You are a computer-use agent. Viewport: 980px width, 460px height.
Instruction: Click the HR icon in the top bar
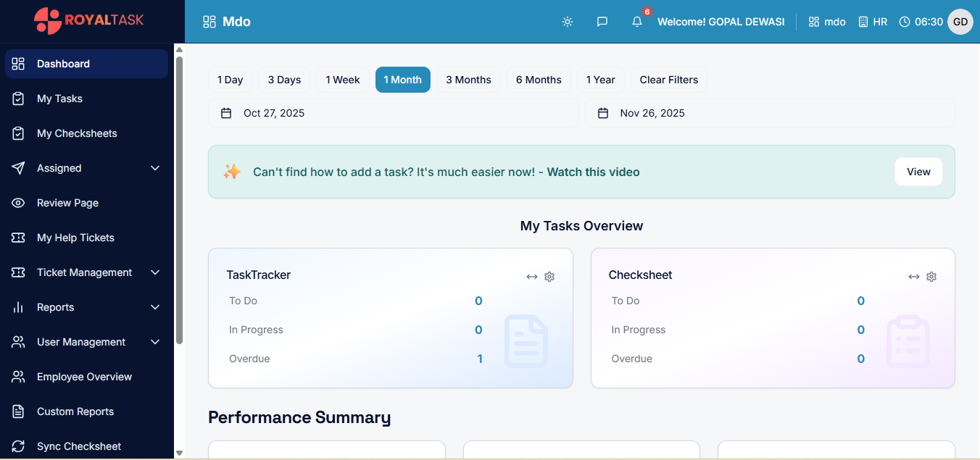tap(862, 22)
